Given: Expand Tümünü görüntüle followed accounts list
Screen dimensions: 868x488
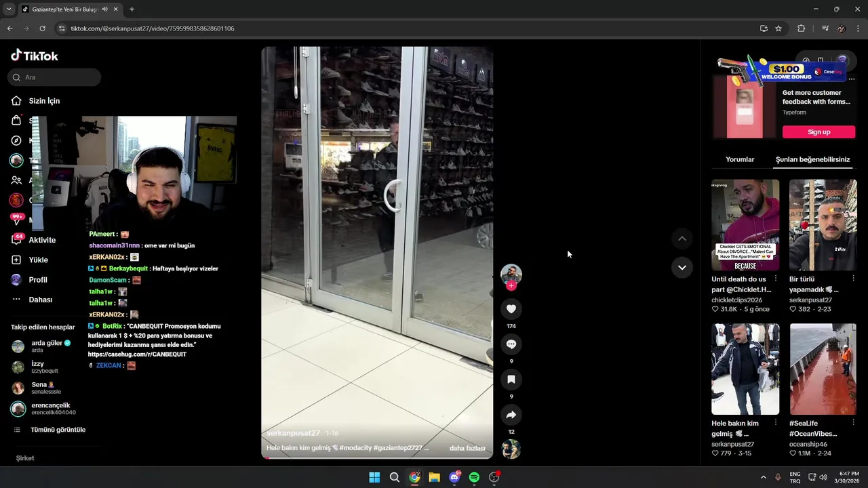Looking at the screenshot, I should tap(50, 430).
